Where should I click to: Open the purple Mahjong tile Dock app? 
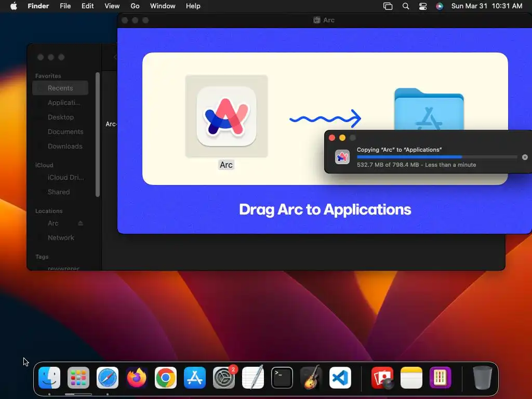coord(441,378)
